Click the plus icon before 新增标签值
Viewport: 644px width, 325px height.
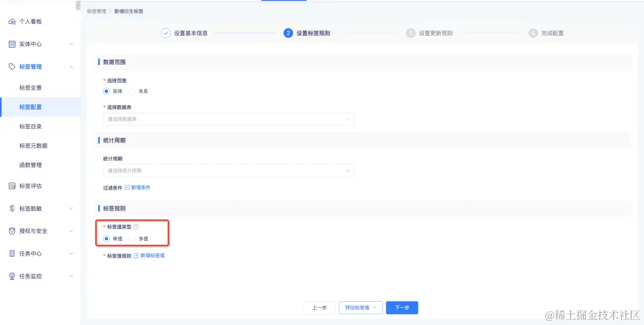137,256
